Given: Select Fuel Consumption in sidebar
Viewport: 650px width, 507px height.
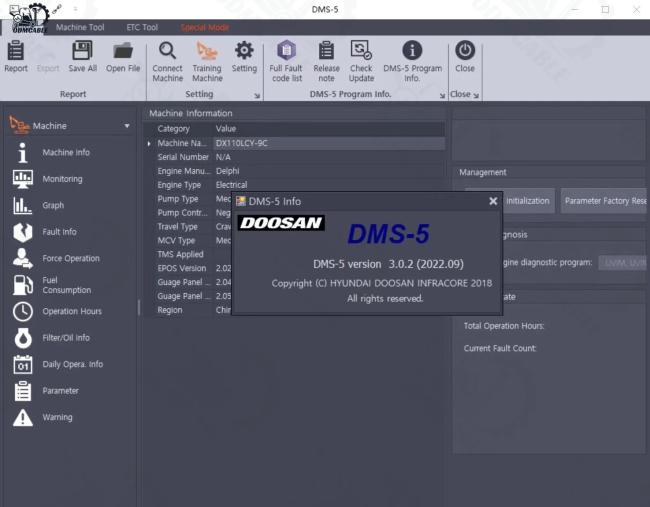Looking at the screenshot, I should tap(65, 285).
